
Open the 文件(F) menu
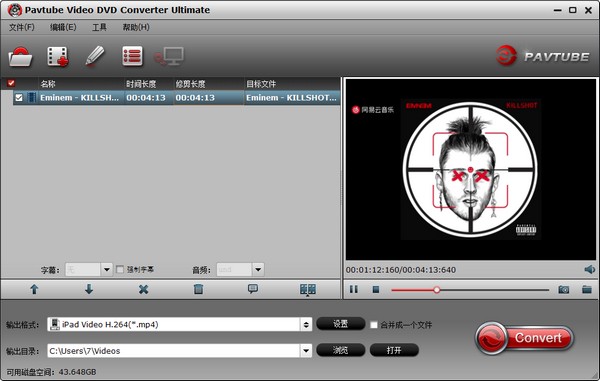pos(22,27)
